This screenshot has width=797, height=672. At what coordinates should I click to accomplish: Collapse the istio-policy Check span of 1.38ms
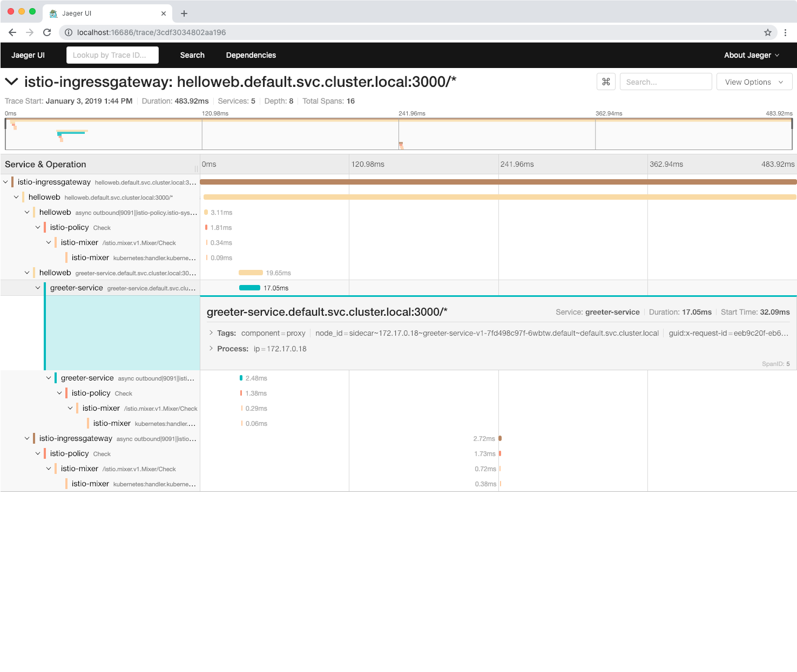[59, 393]
